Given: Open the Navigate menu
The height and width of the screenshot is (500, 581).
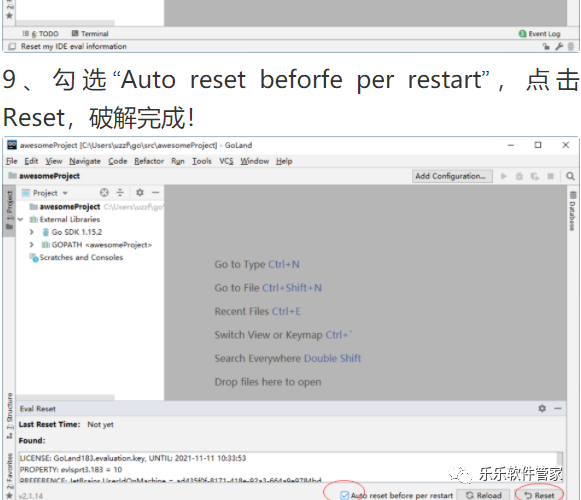Looking at the screenshot, I should 85,161.
